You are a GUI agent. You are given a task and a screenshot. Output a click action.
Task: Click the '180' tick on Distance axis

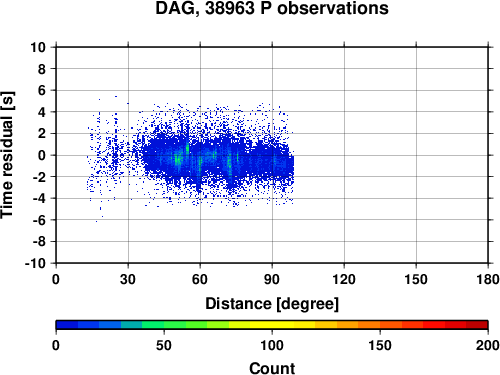488,279
